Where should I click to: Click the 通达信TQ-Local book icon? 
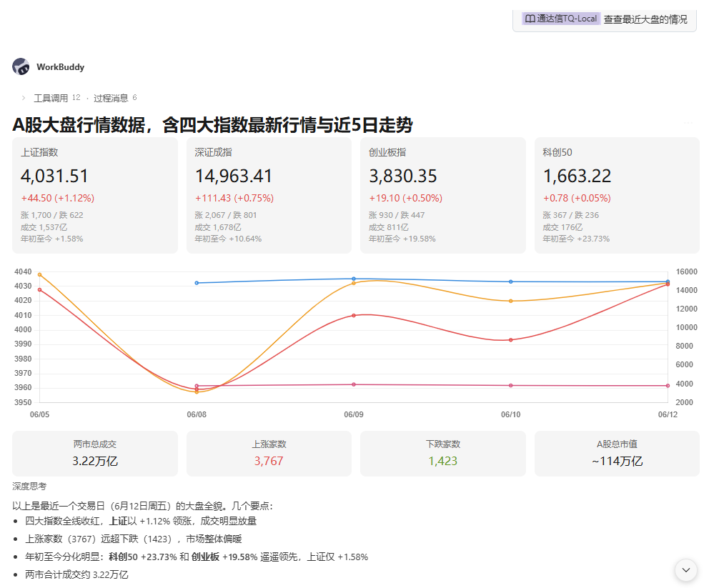point(530,19)
